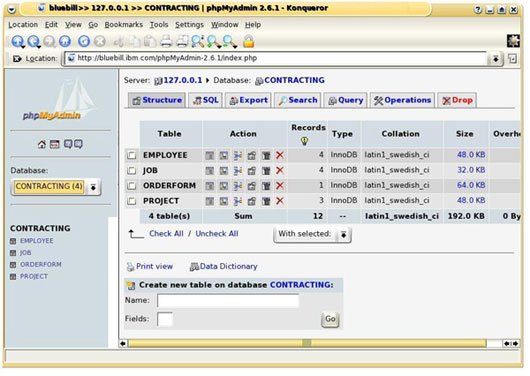The width and height of the screenshot is (530, 376).
Task: Click the browser Back arrow toolbar icon
Action: 33,42
